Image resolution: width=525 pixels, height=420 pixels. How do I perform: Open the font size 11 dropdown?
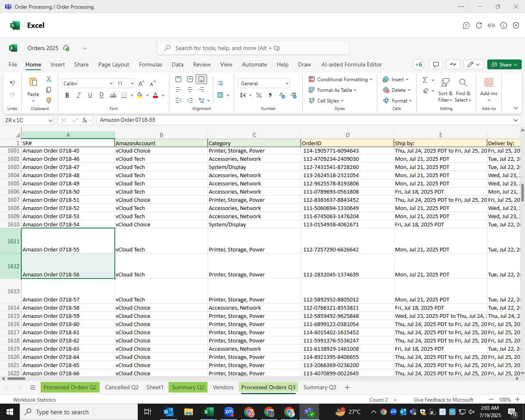(x=132, y=84)
